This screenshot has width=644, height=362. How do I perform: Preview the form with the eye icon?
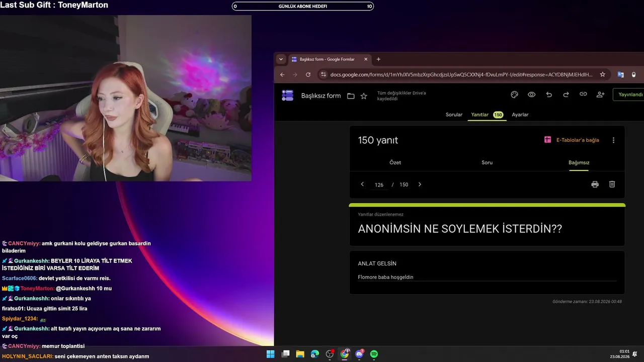pyautogui.click(x=531, y=95)
